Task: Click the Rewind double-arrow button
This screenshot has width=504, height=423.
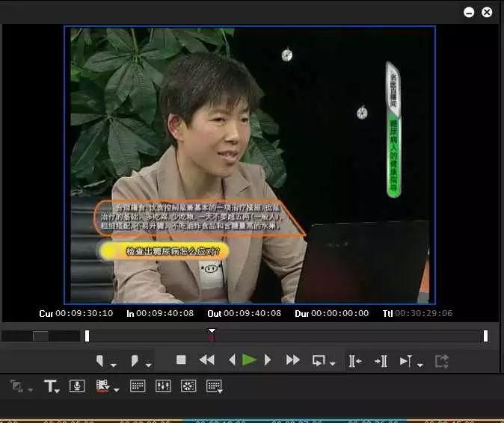Action: pyautogui.click(x=206, y=359)
